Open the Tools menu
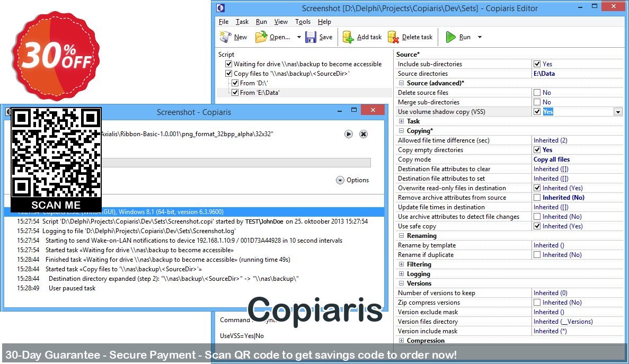The image size is (629, 364). coord(303,22)
